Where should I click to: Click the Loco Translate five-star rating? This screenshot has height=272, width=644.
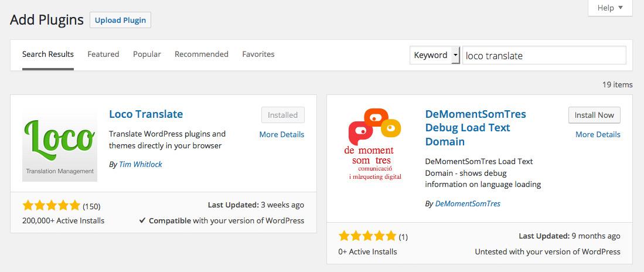(52, 205)
